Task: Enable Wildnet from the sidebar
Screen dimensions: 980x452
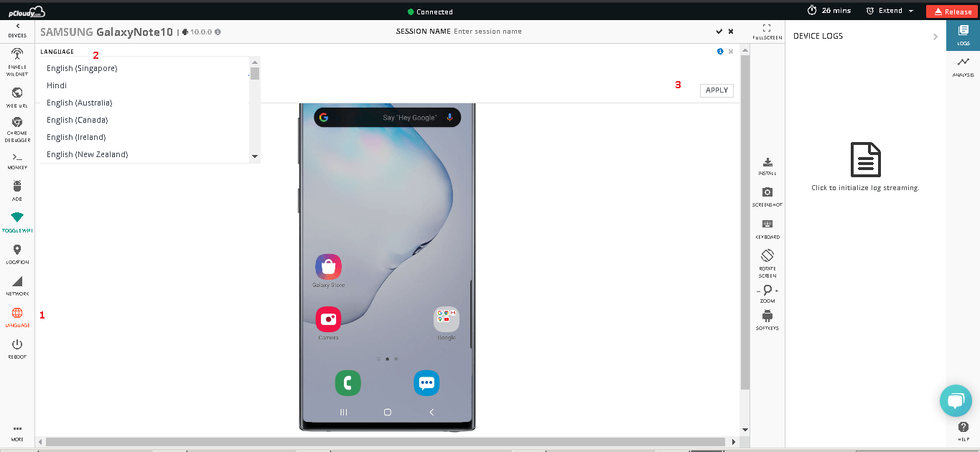Action: 17,60
